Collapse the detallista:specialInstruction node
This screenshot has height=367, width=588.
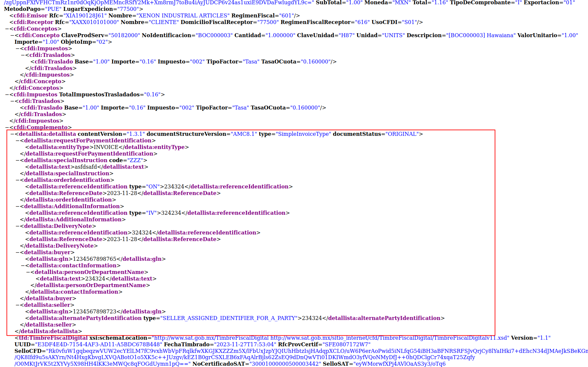coord(17,160)
